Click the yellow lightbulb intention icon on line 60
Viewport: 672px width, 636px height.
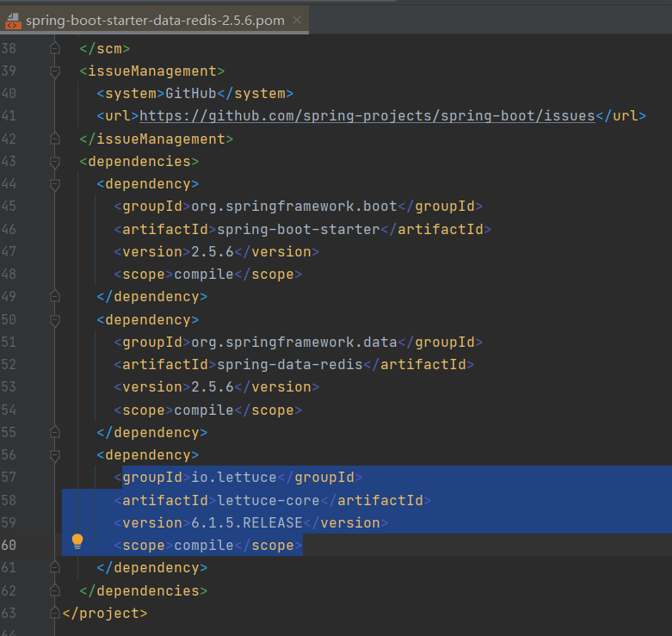[x=77, y=541]
